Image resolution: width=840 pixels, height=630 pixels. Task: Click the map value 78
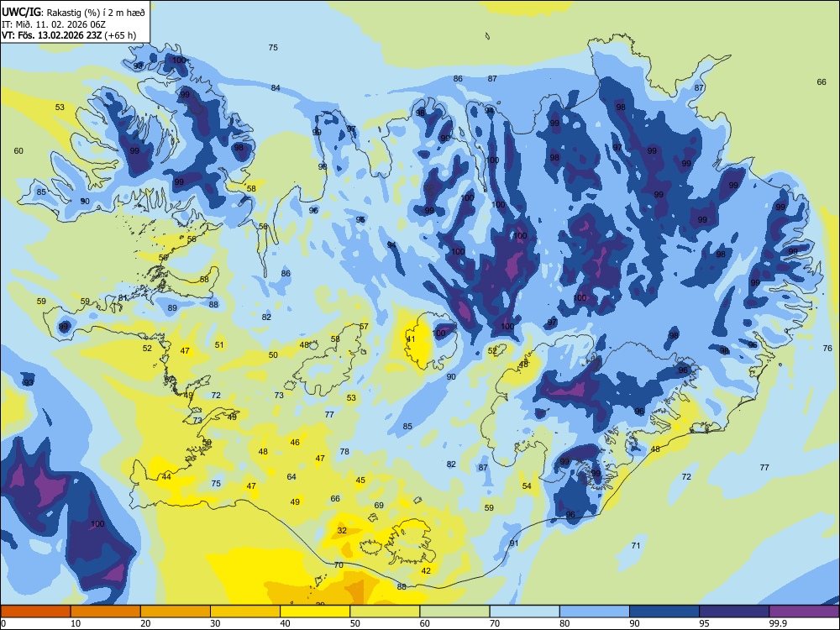click(x=344, y=452)
